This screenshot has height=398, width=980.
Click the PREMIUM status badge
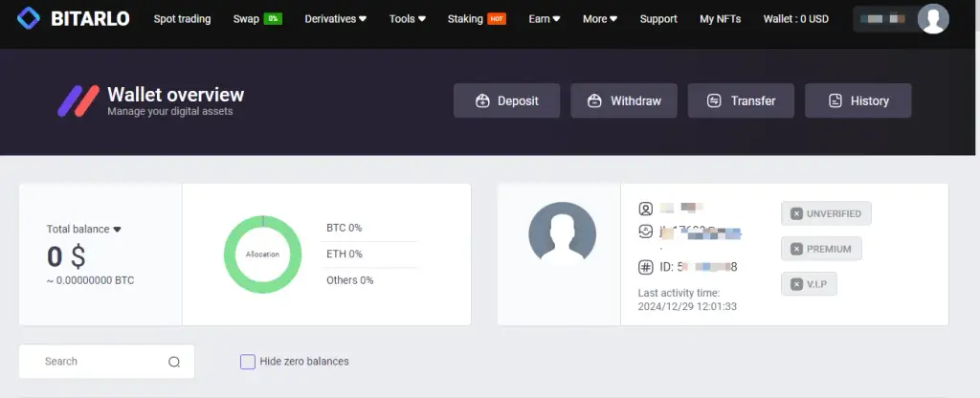821,249
